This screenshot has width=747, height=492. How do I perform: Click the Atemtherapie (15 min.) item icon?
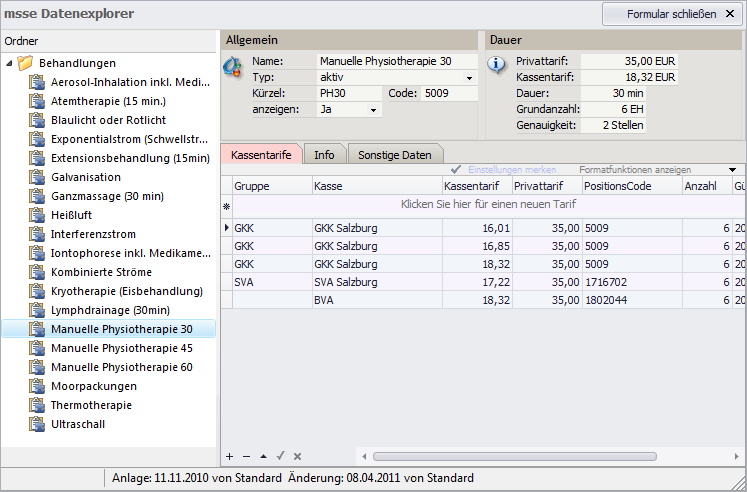click(37, 101)
